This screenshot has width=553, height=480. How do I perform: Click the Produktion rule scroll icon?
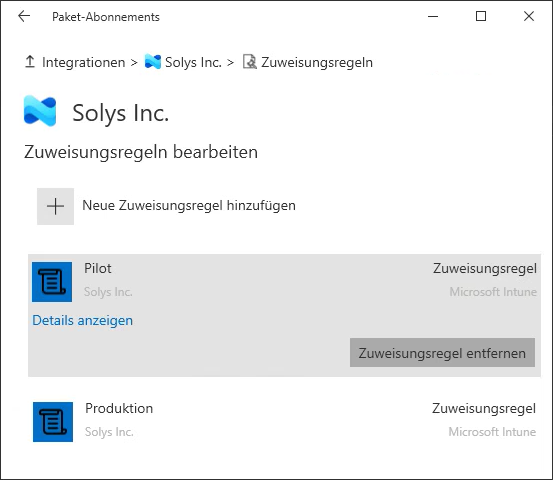click(x=53, y=422)
